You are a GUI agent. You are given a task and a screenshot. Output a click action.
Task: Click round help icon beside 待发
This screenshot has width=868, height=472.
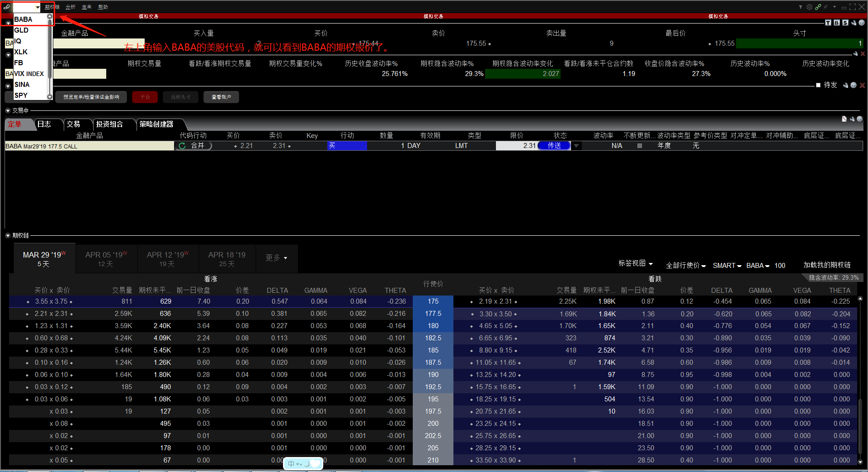click(854, 85)
